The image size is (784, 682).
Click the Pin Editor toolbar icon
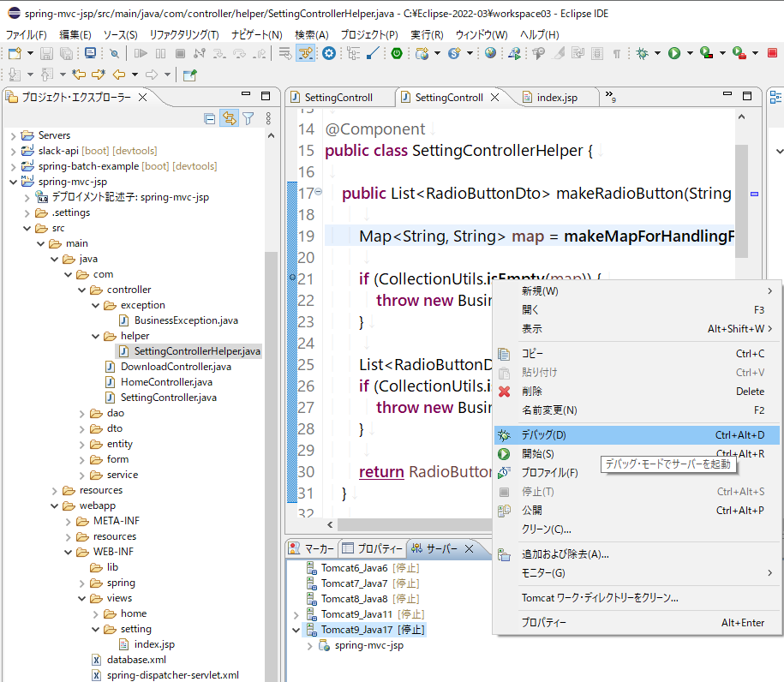pyautogui.click(x=190, y=75)
